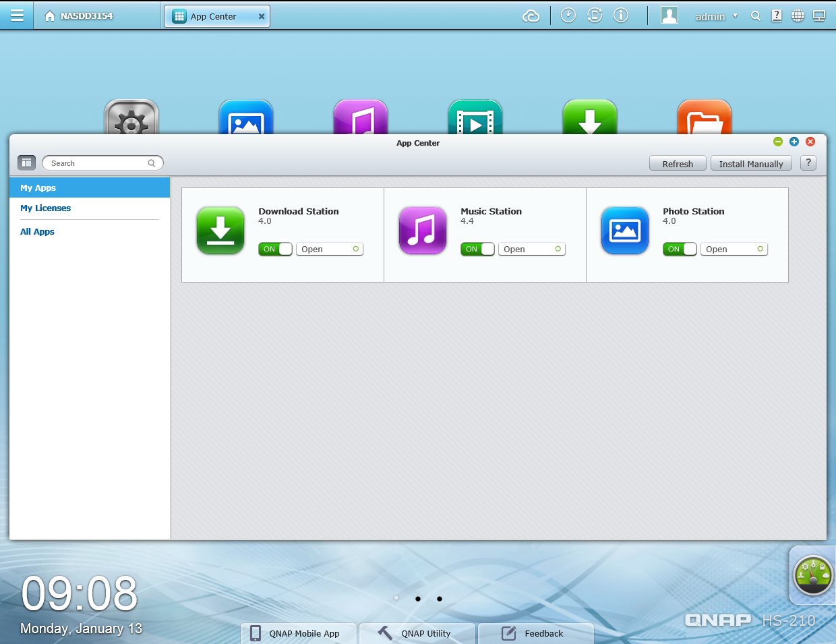Viewport: 836px width, 644px height.
Task: Close the App Center tab
Action: (262, 16)
